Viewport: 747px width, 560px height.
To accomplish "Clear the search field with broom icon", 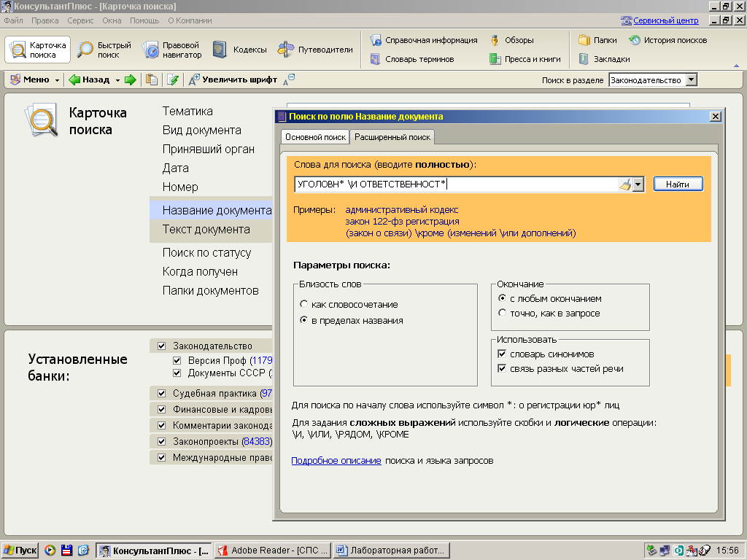I will pyautogui.click(x=625, y=184).
